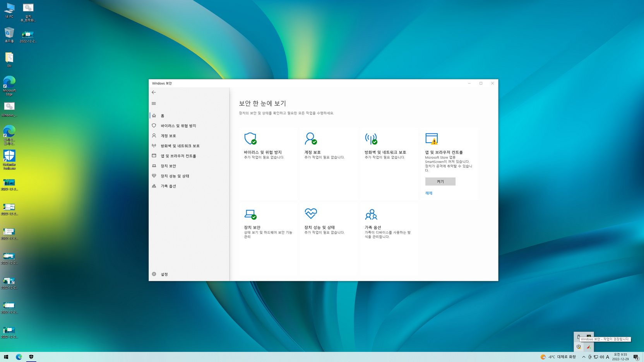Select 홈 in the sidebar

(x=189, y=116)
